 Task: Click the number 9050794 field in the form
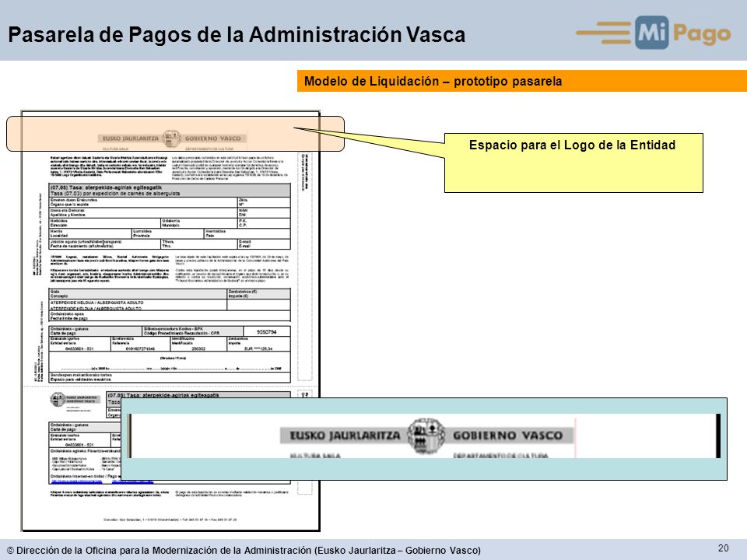pos(266,332)
